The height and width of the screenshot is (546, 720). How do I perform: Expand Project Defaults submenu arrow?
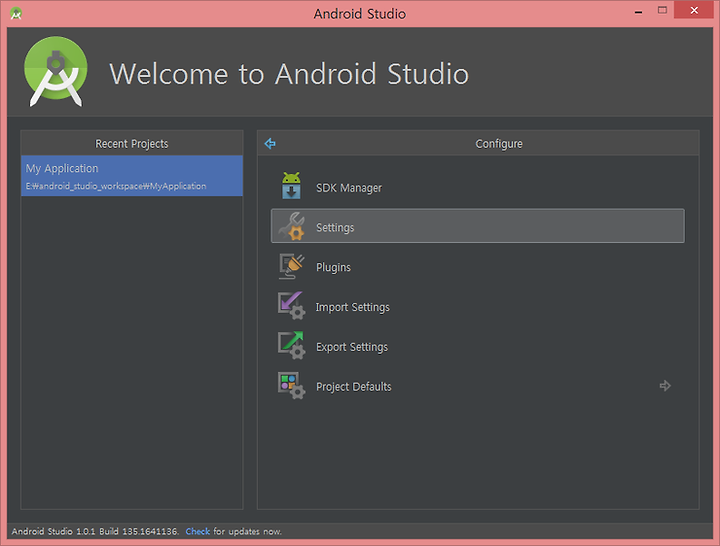point(665,386)
